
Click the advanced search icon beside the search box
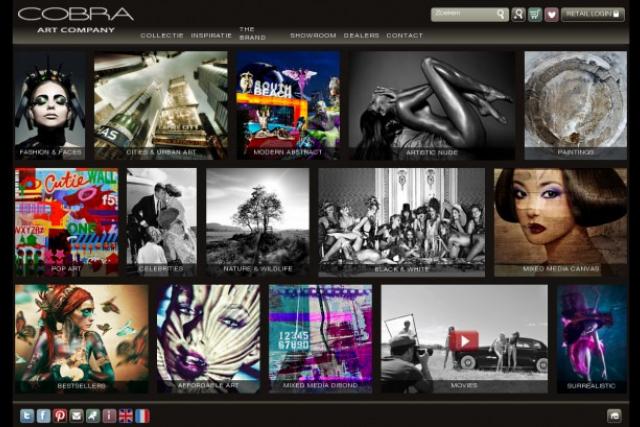(518, 15)
